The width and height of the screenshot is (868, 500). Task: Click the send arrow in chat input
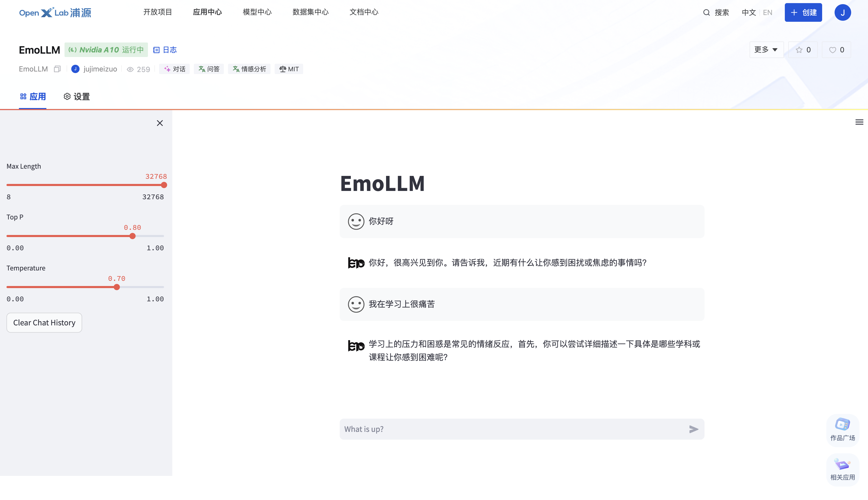pos(693,429)
